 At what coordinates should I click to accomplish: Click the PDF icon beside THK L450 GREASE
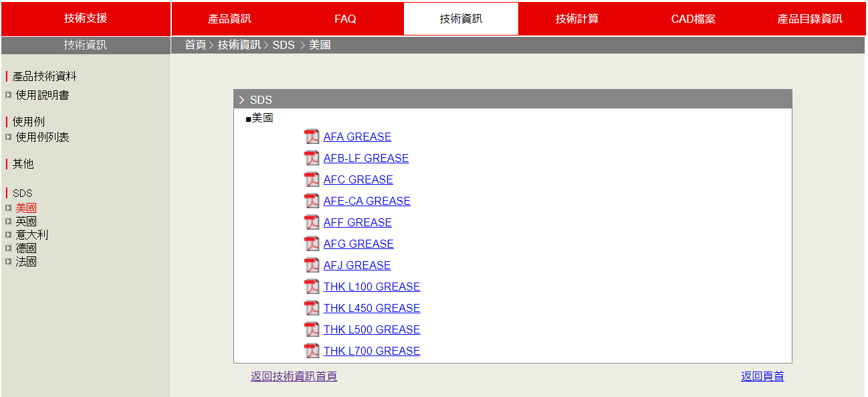pyautogui.click(x=312, y=308)
